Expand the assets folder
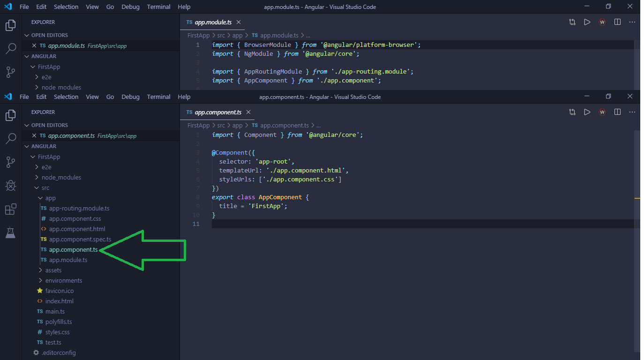The height and width of the screenshot is (360, 644). (53, 270)
